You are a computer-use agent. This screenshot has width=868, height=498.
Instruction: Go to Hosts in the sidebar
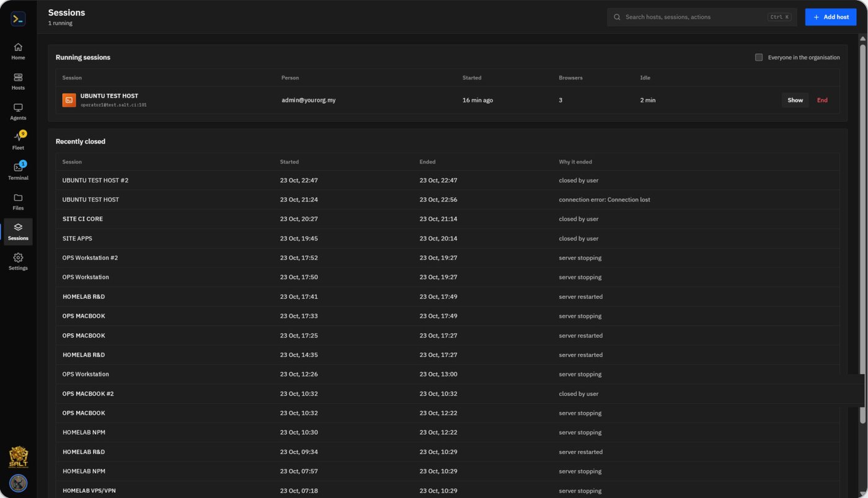point(18,81)
